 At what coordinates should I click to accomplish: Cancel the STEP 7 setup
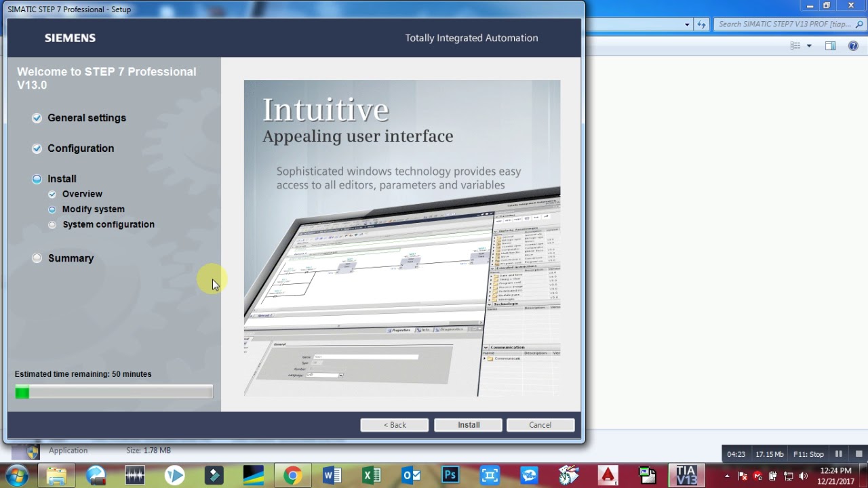[540, 425]
